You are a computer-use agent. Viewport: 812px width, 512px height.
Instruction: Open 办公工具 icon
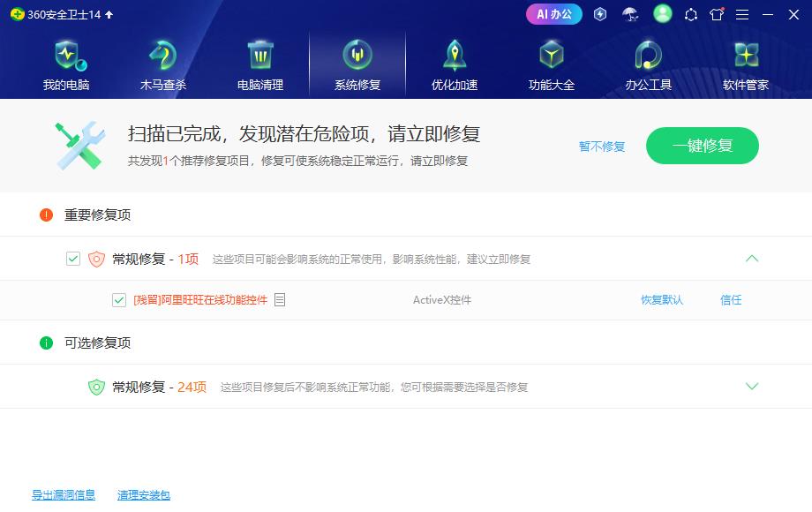click(x=649, y=55)
